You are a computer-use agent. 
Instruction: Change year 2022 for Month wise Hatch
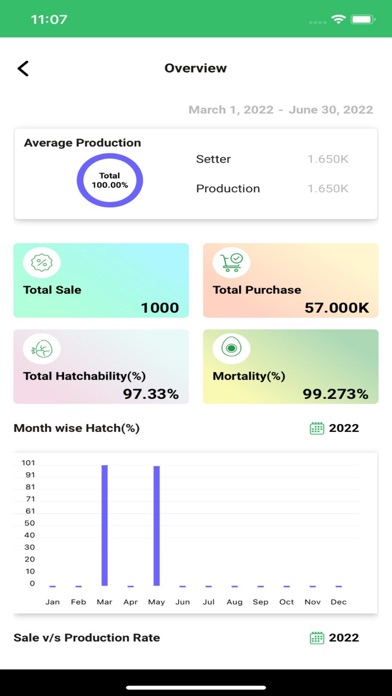pos(344,428)
